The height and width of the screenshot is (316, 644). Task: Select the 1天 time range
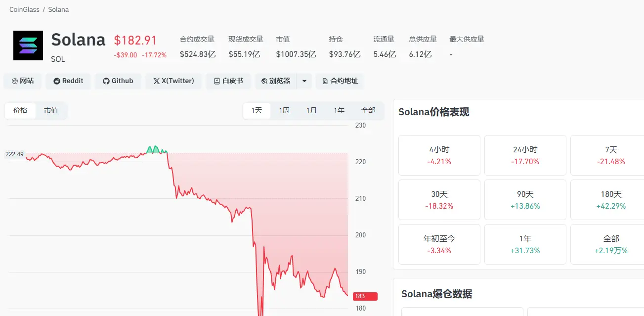pos(257,111)
